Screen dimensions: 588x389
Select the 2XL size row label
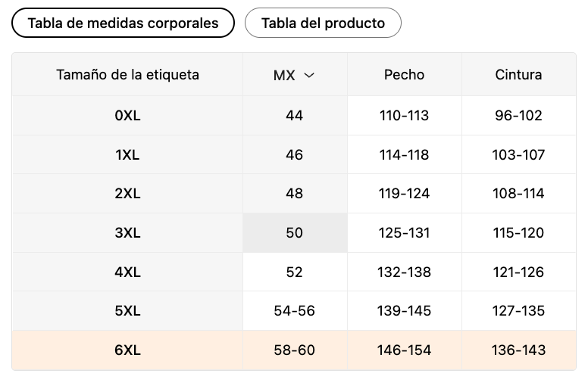[127, 194]
